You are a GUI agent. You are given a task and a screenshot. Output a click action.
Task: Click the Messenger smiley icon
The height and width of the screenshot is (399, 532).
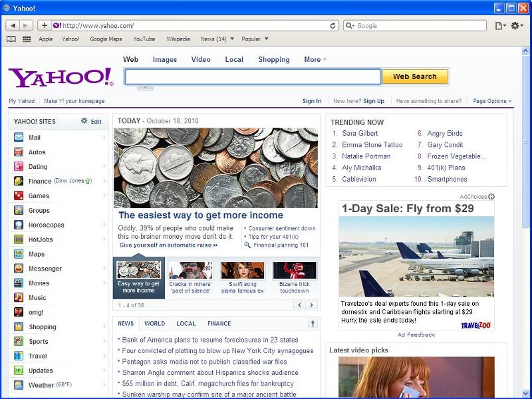pyautogui.click(x=19, y=269)
